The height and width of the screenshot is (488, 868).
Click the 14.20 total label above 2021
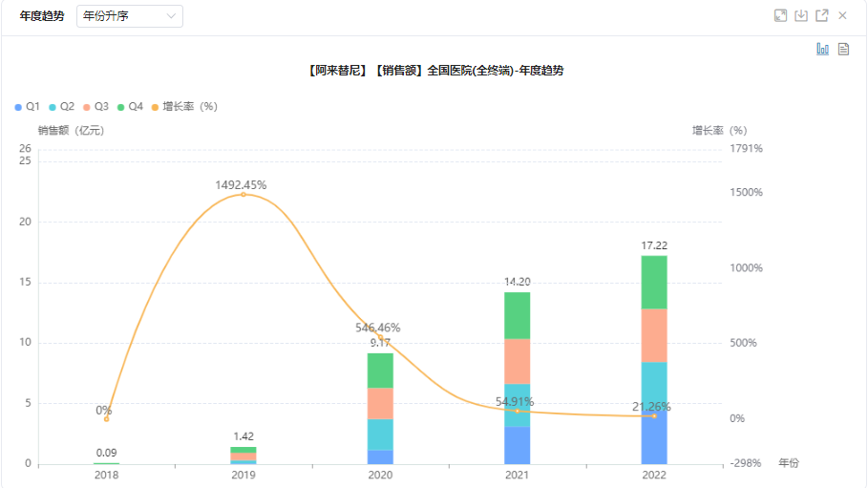pos(517,282)
